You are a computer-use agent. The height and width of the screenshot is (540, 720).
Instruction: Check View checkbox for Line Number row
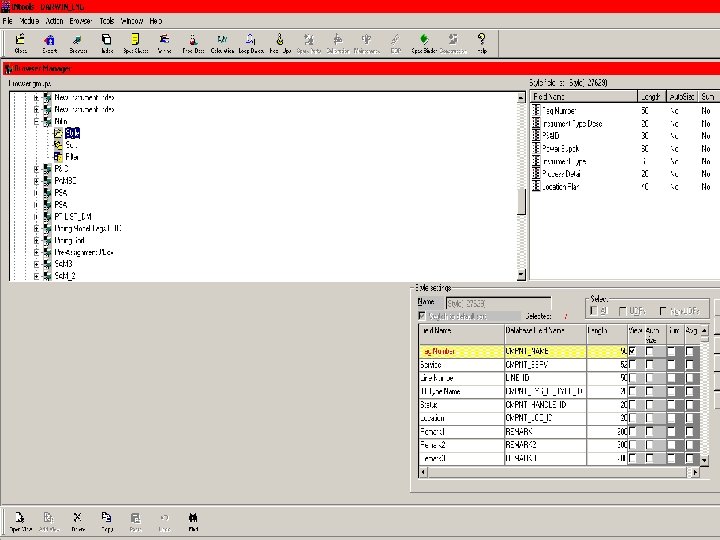point(633,378)
